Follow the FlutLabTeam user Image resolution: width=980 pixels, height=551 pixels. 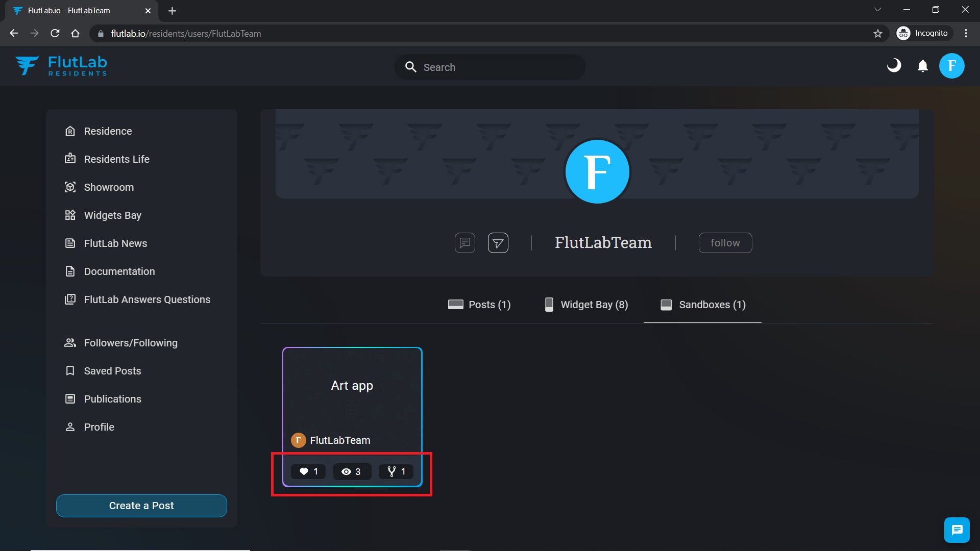pos(725,243)
